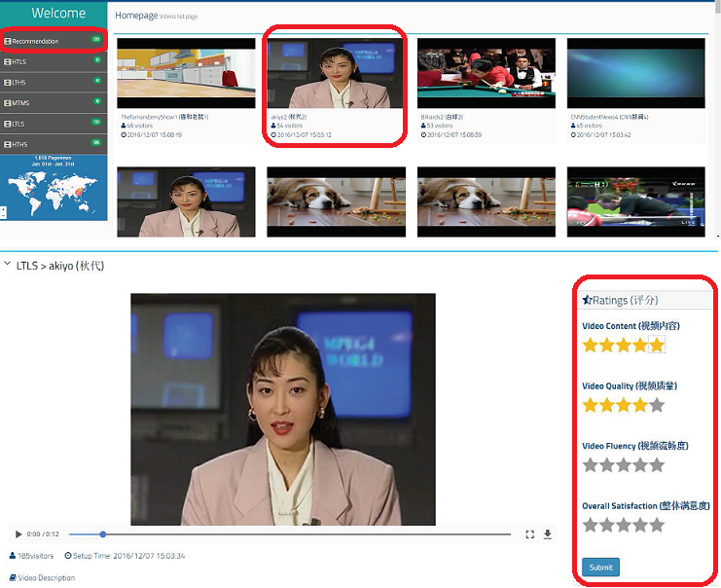Image resolution: width=721 pixels, height=588 pixels.
Task: Give Video Fluency a three-star rating
Action: (623, 465)
